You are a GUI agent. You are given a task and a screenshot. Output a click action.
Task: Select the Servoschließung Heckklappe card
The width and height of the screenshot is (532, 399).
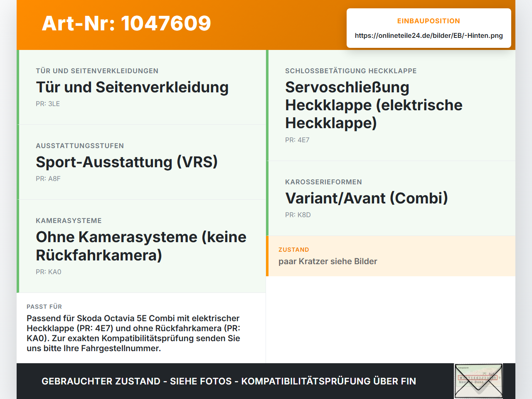(x=391, y=106)
